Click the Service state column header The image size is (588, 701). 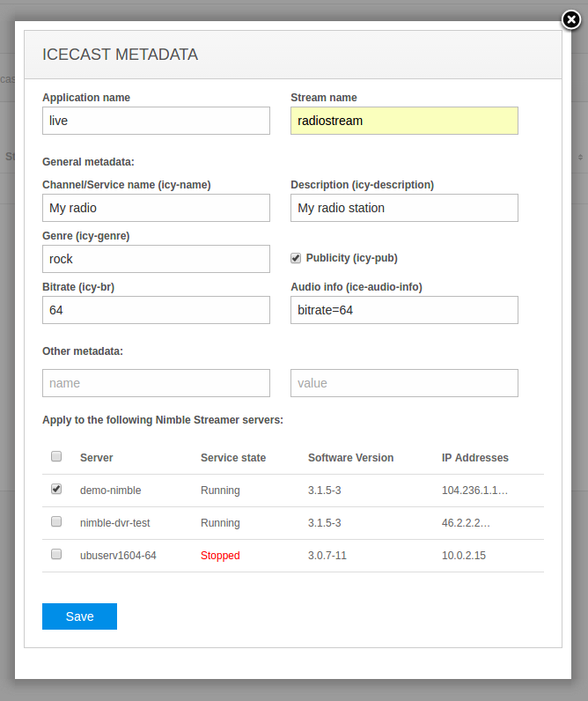click(x=233, y=458)
